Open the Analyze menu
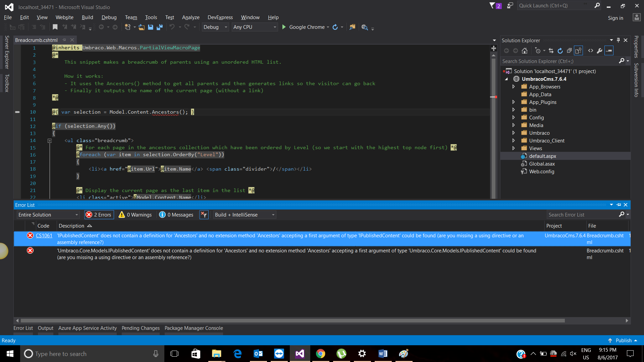The height and width of the screenshot is (362, 644). coord(191,17)
